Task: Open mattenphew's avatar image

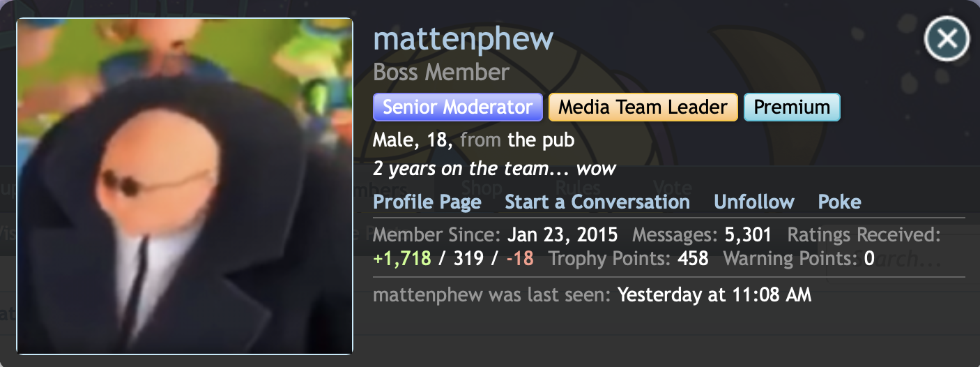Action: [185, 186]
